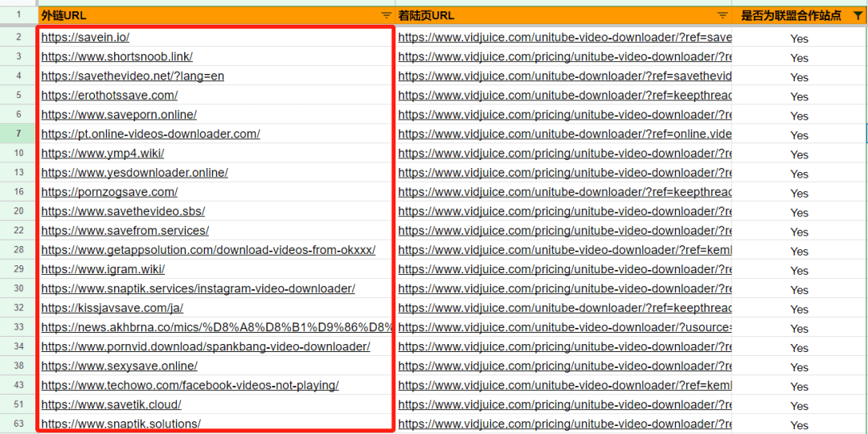Open filter menu for 着陆页URL column
Viewport: 868px width, 434px height.
pyautogui.click(x=723, y=16)
